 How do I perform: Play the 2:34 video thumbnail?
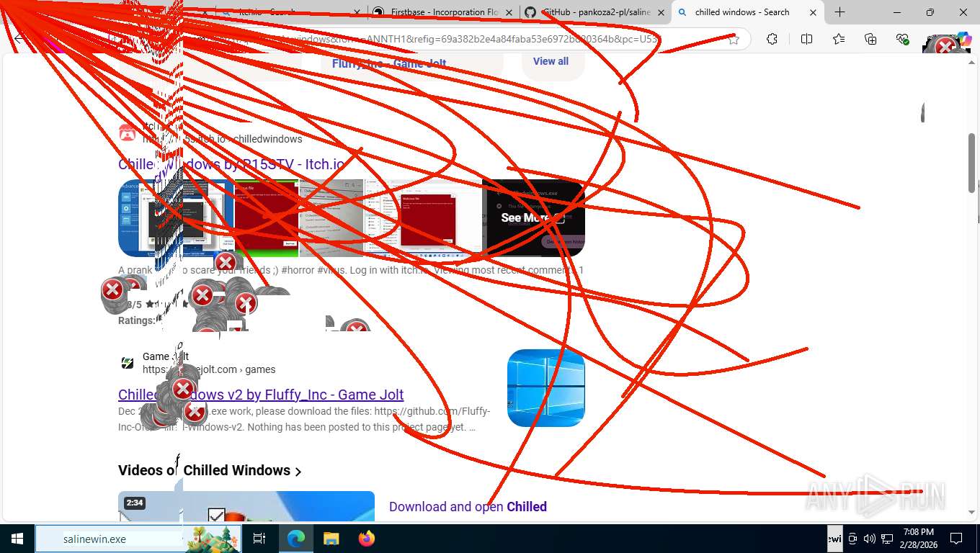pos(246,506)
